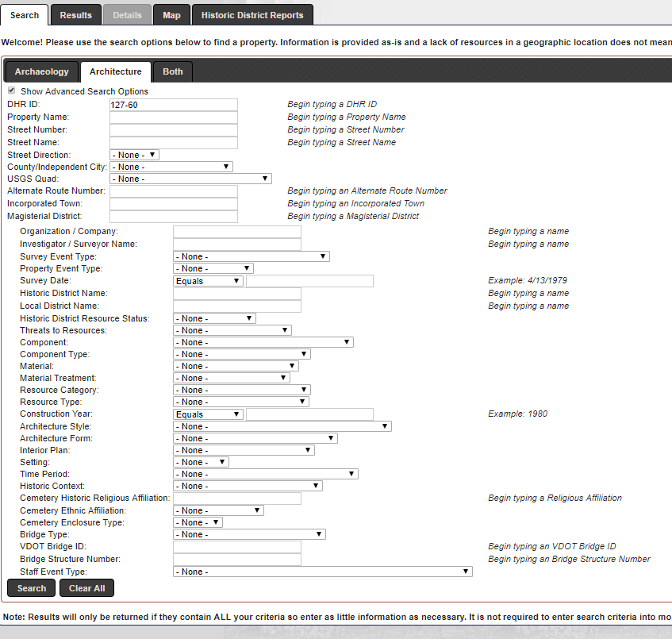Click the Street Number input field

pyautogui.click(x=174, y=130)
